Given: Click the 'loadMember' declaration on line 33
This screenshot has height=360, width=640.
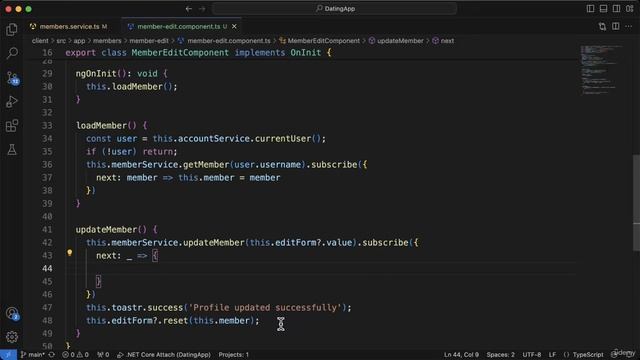Looking at the screenshot, I should pyautogui.click(x=101, y=125).
